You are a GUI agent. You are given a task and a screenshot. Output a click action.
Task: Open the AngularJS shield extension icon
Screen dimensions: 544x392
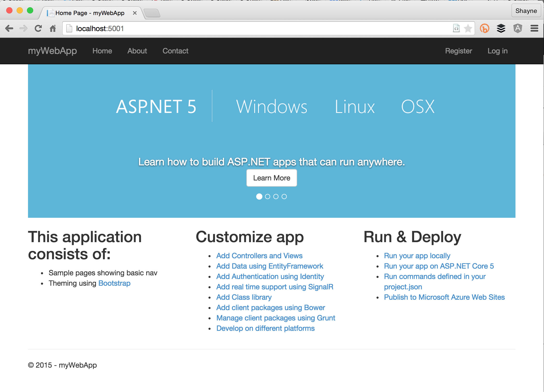[x=518, y=28]
